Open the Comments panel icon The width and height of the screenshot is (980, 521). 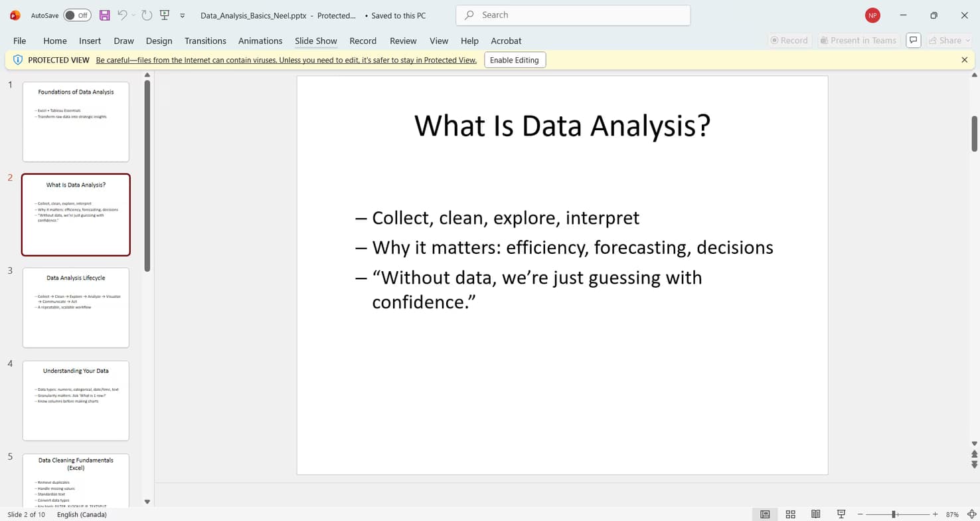(913, 40)
